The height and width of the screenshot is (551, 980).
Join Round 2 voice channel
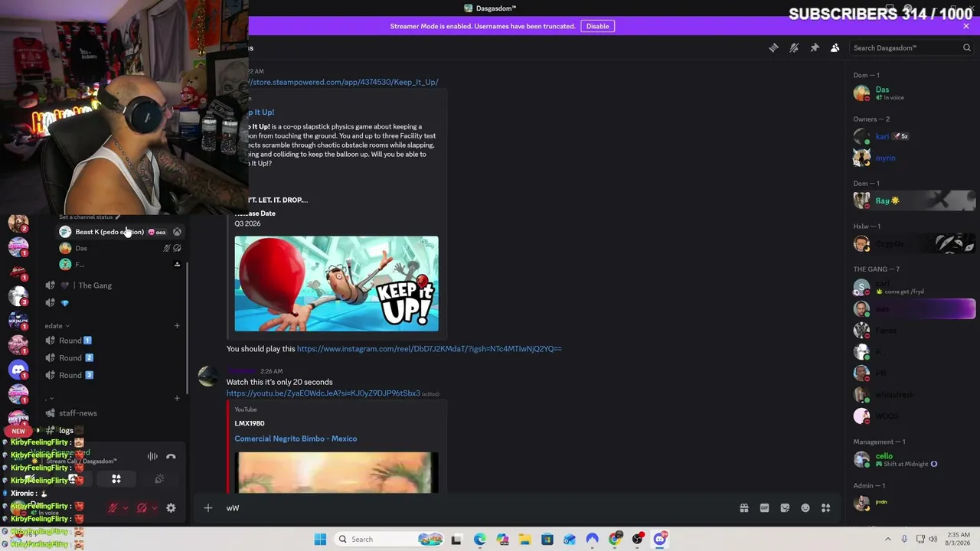[113, 358]
